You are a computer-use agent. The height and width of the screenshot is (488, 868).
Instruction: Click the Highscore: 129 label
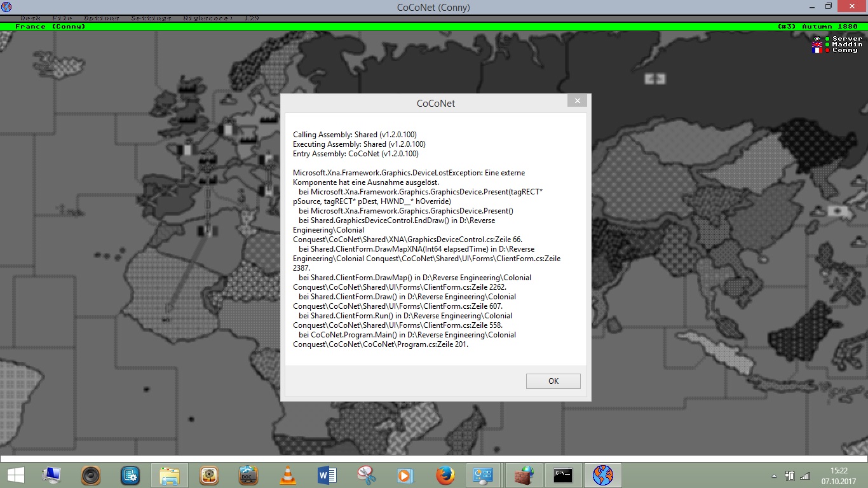point(220,18)
